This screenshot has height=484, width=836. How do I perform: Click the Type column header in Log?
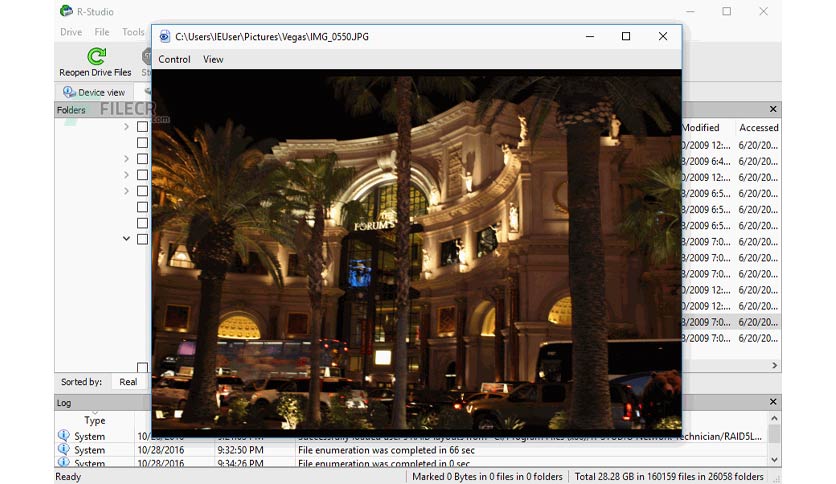95,420
